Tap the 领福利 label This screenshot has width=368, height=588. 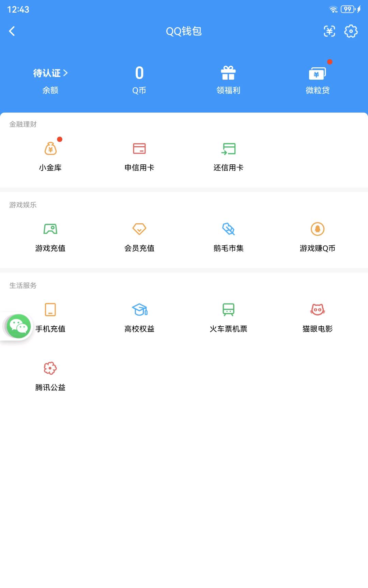click(x=228, y=90)
